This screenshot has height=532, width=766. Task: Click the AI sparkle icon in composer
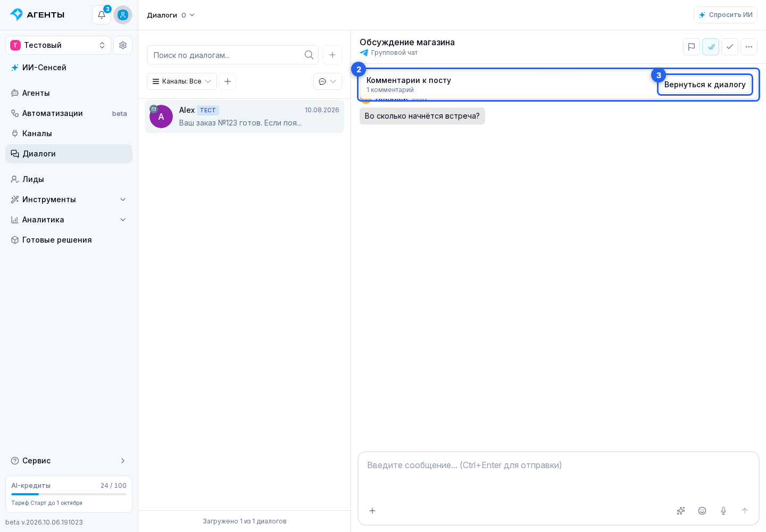pos(681,511)
